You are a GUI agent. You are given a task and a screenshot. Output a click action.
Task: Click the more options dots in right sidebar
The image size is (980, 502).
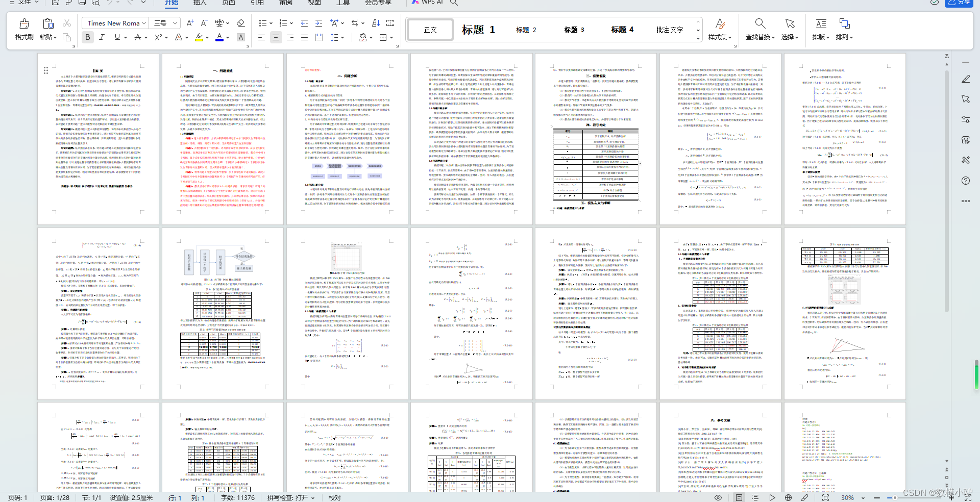966,201
